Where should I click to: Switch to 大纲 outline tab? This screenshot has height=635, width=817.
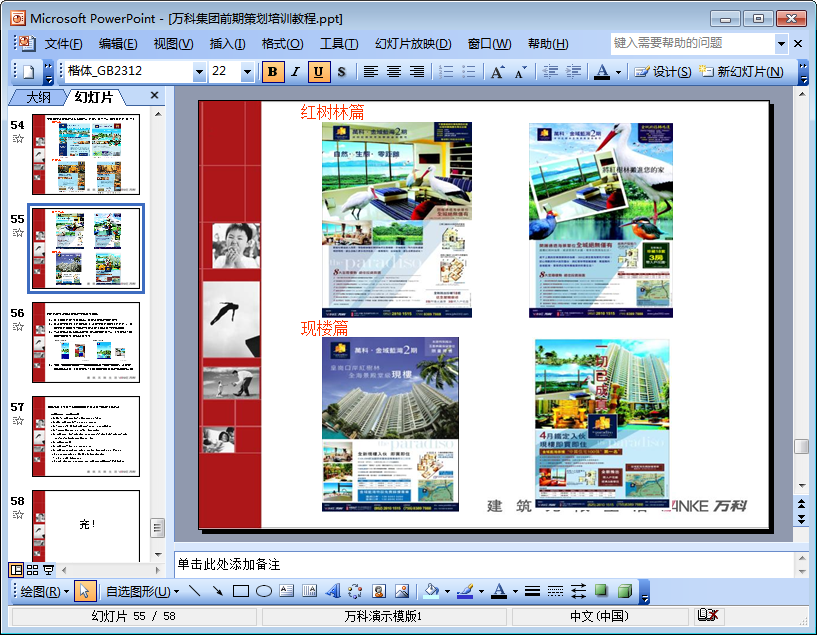tap(38, 97)
